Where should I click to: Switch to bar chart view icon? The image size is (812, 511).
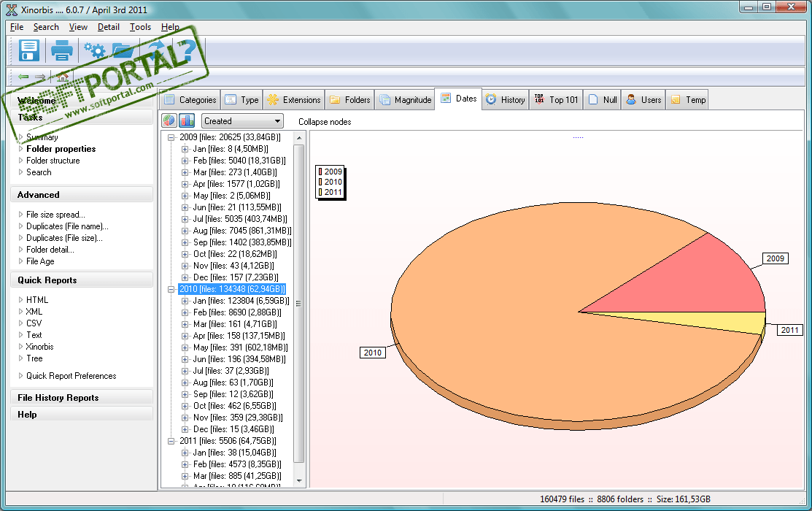tap(187, 120)
